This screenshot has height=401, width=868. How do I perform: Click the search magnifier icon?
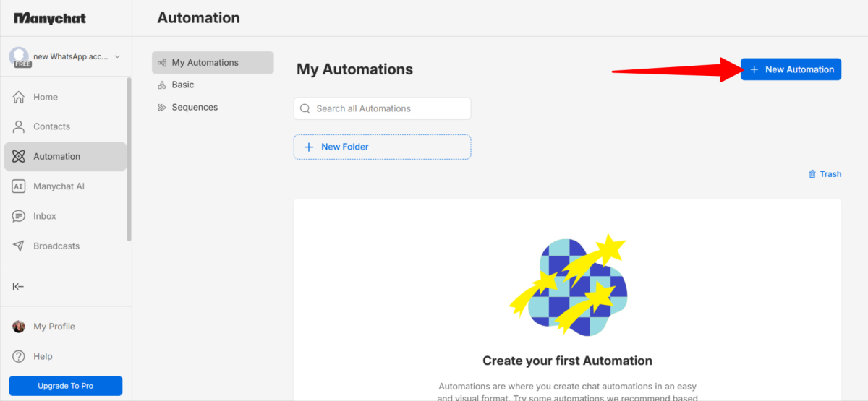306,108
